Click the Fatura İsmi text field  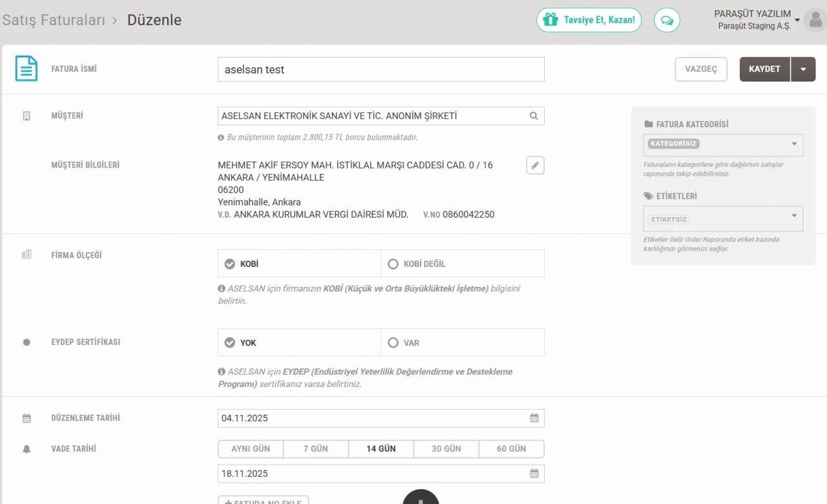click(381, 70)
